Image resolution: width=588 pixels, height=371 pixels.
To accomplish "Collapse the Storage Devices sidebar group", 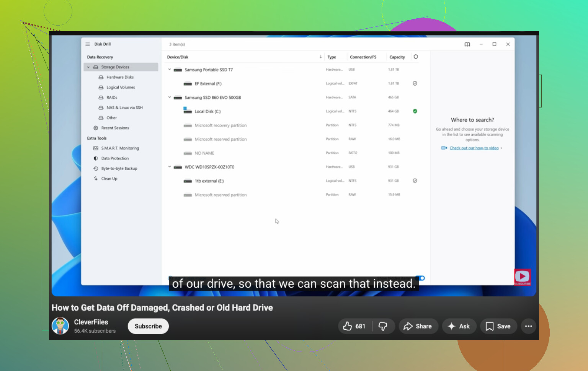I will point(88,67).
